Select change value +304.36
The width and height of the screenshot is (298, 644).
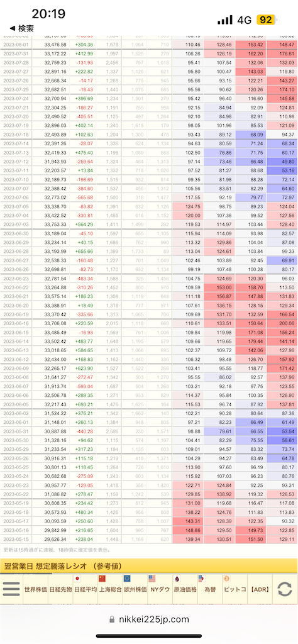point(84,45)
